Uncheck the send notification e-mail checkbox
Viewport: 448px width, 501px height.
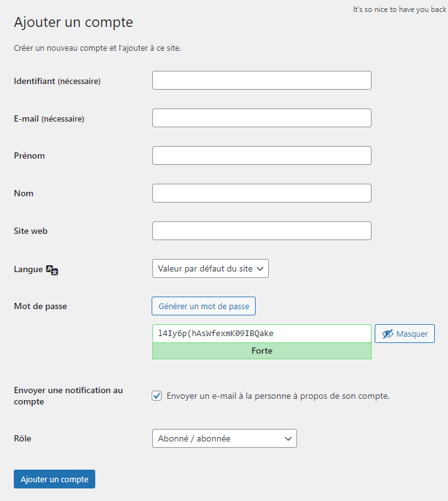tap(157, 396)
